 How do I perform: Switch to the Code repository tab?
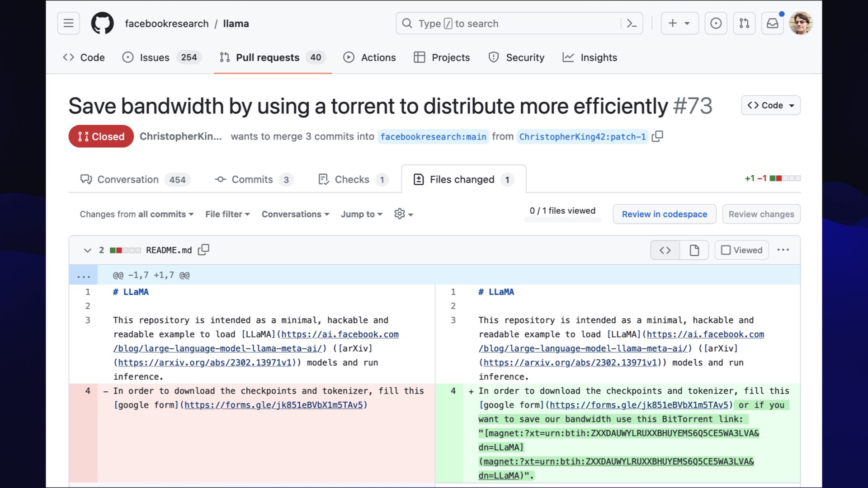[x=84, y=57]
